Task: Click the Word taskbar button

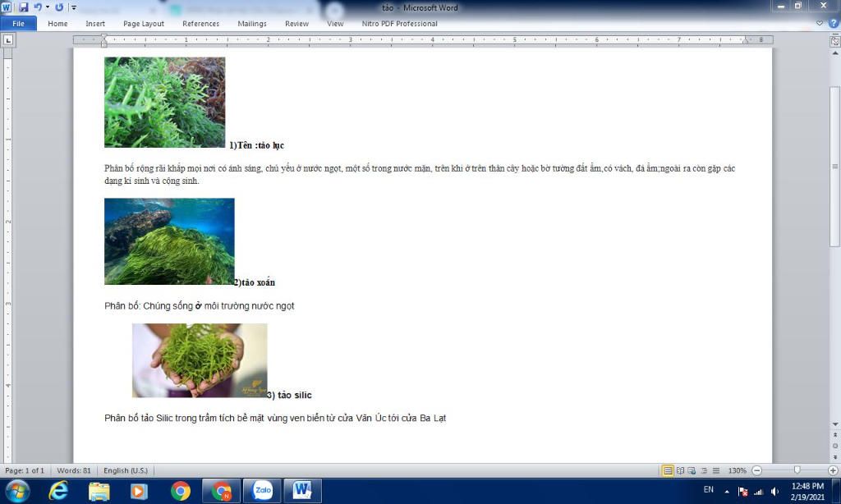Action: tap(303, 491)
